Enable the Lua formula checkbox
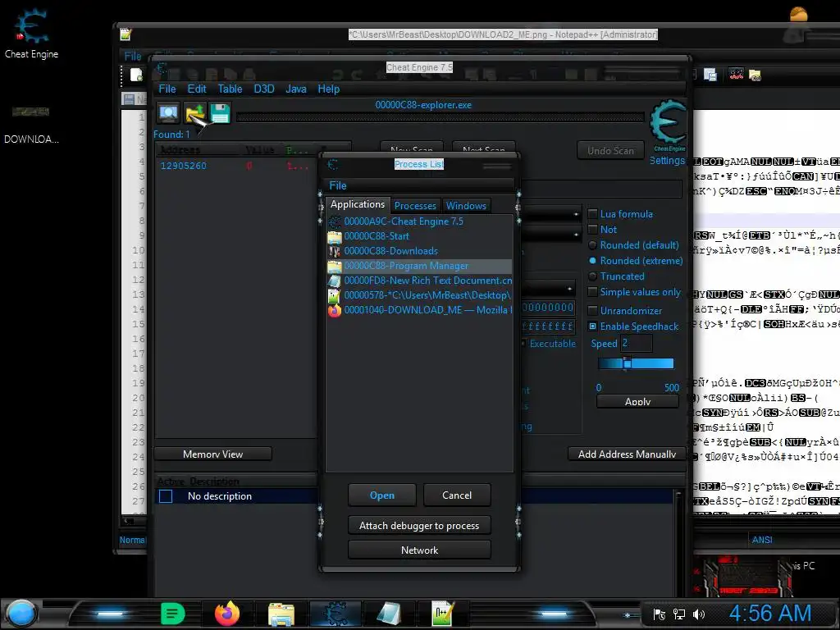This screenshot has height=630, width=840. (592, 214)
